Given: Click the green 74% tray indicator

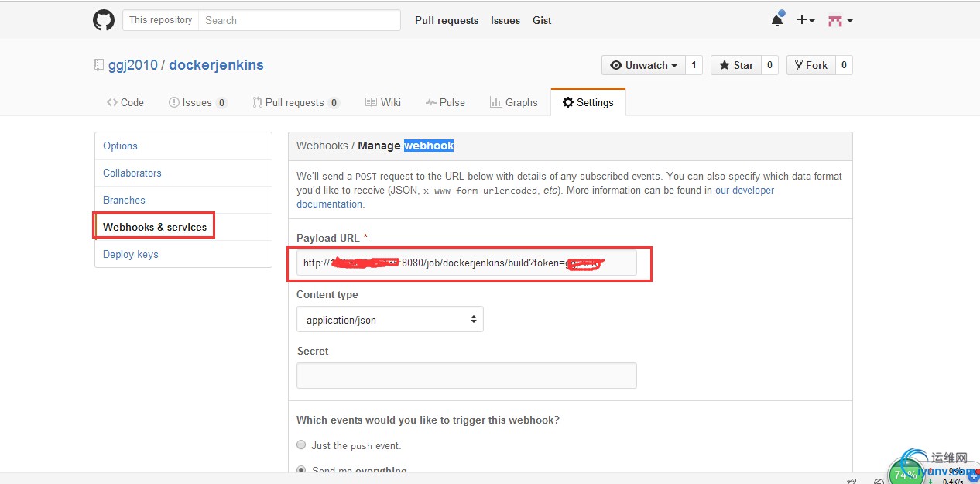Looking at the screenshot, I should (906, 474).
